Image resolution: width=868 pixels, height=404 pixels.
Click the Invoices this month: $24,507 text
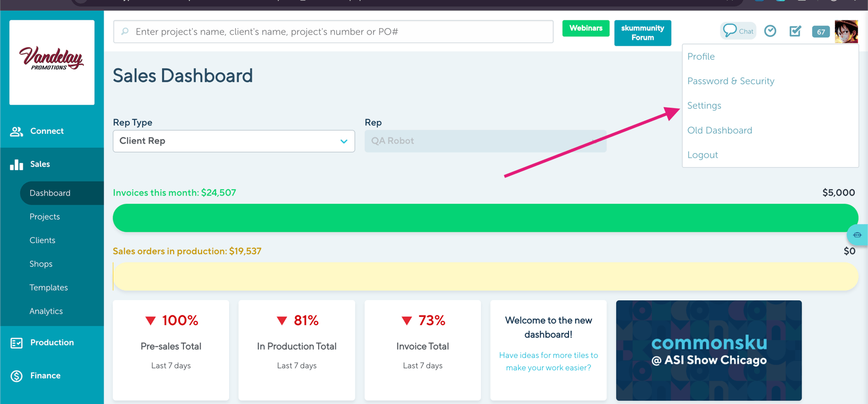coord(175,193)
